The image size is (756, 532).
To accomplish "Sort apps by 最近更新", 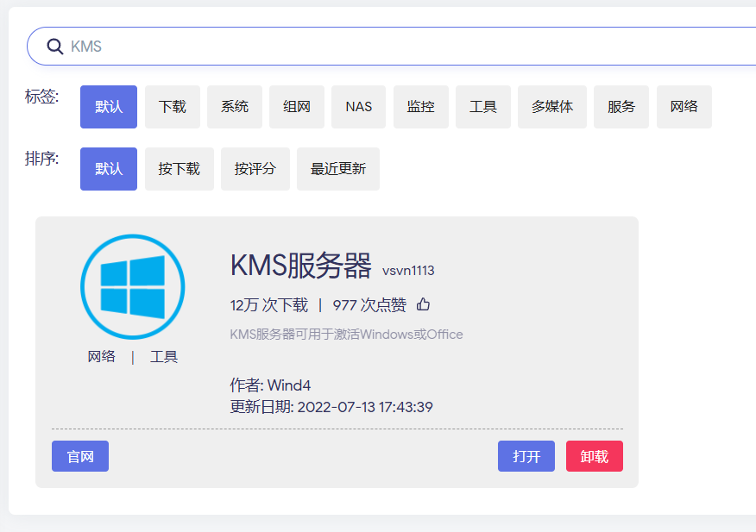I will [338, 169].
